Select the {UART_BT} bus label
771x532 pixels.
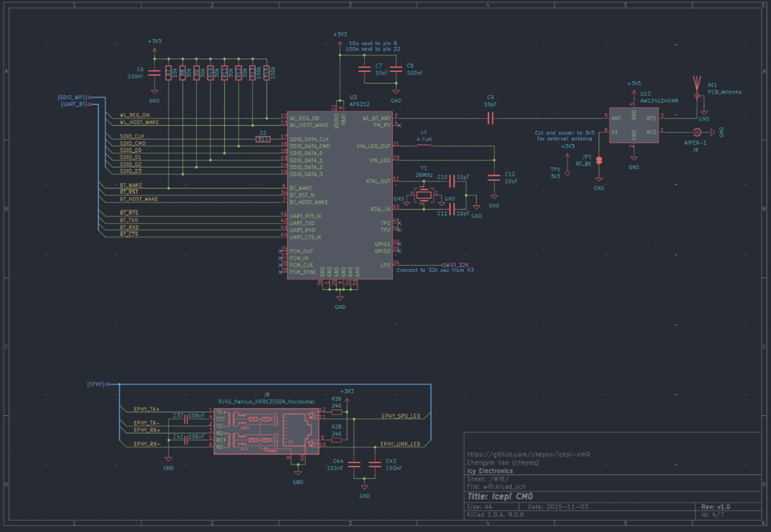point(73,104)
